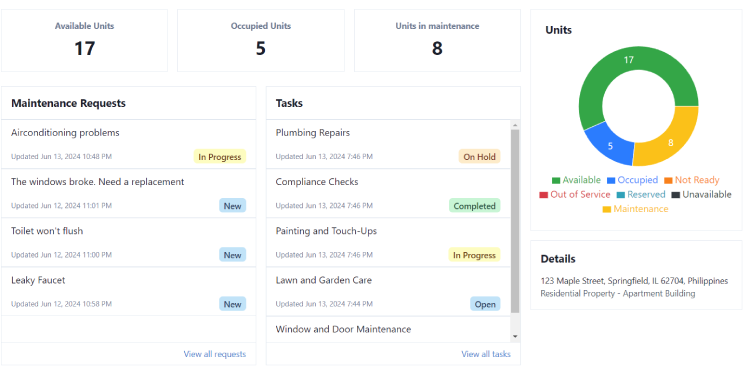Image resolution: width=750 pixels, height=385 pixels.
Task: Click the Details heading
Action: (x=558, y=259)
